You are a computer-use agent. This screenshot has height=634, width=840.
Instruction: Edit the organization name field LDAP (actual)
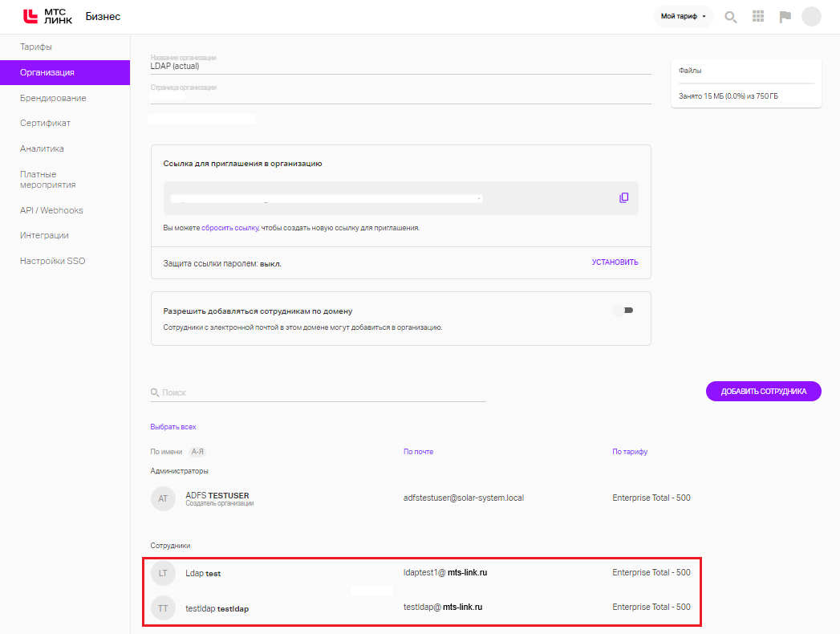click(400, 66)
